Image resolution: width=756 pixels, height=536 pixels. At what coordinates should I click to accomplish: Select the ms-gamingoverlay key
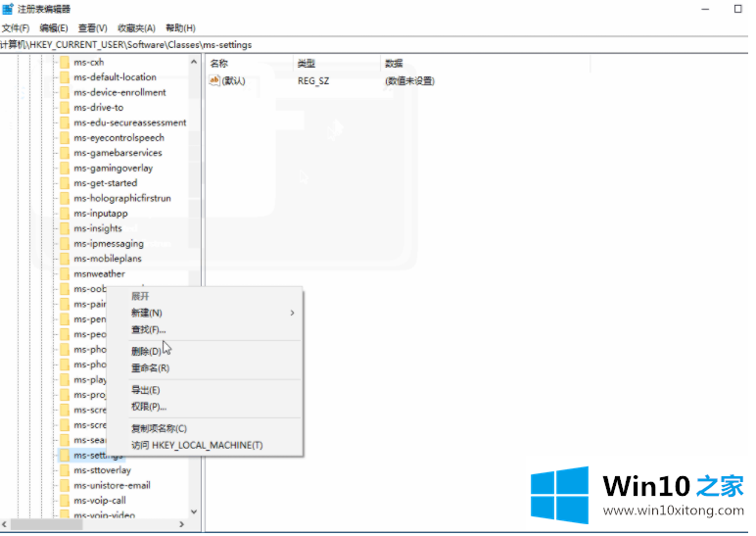tap(114, 169)
